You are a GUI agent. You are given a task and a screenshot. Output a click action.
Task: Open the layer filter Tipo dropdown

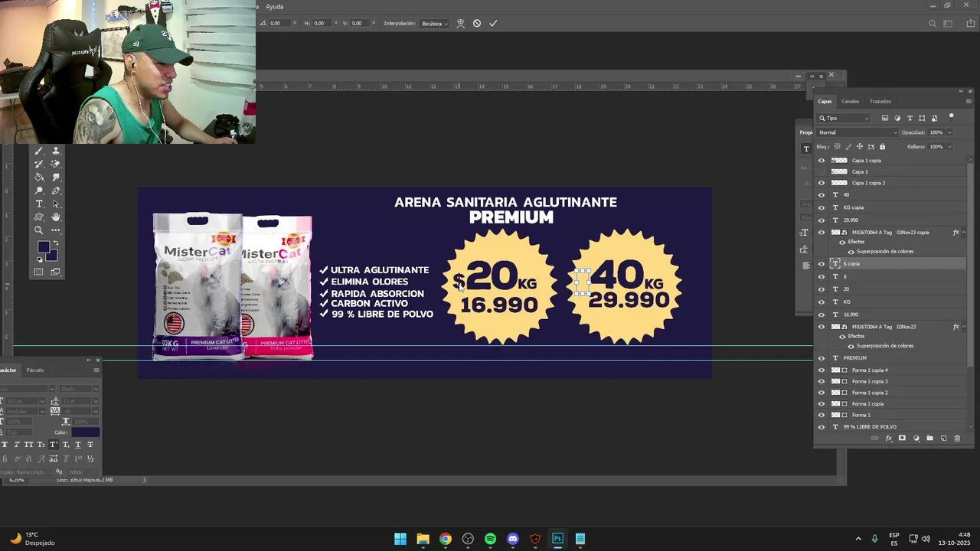coord(844,118)
